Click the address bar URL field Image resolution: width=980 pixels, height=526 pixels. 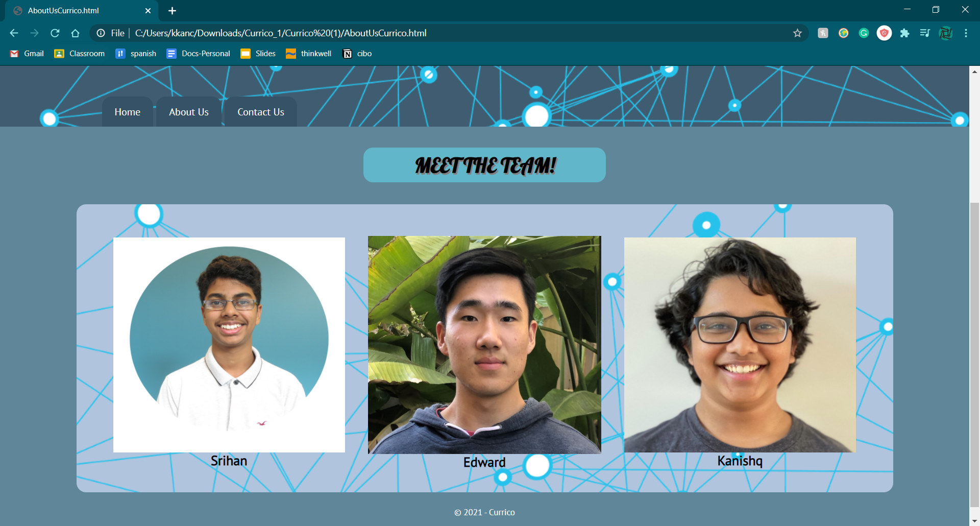tap(449, 33)
